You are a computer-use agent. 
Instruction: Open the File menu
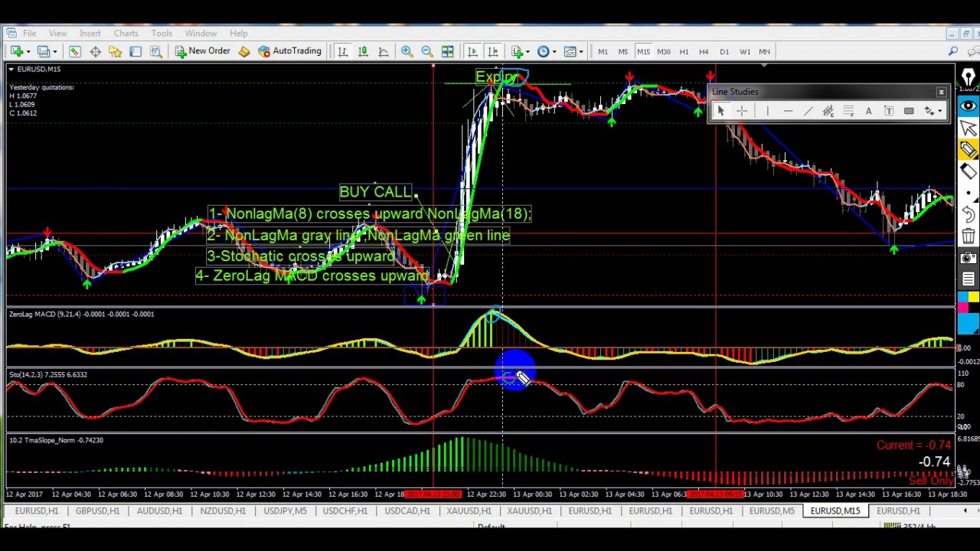[x=29, y=33]
